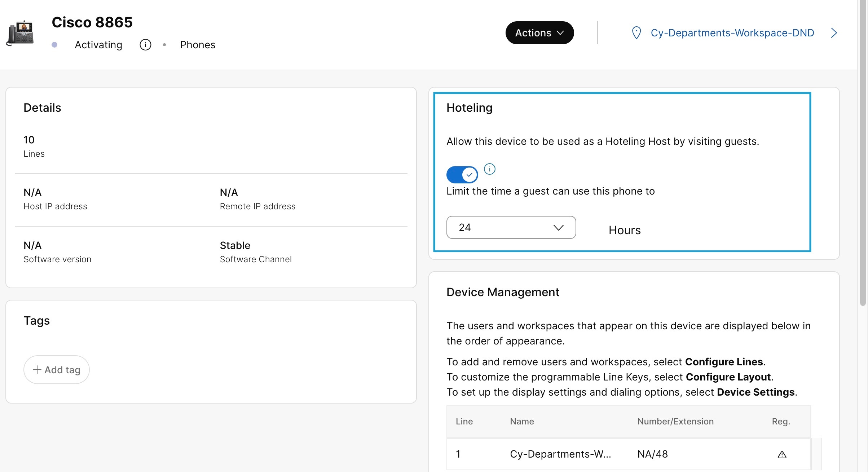Open the 24 hours limit dropdown
Viewport: 868px width, 472px height.
click(x=511, y=227)
